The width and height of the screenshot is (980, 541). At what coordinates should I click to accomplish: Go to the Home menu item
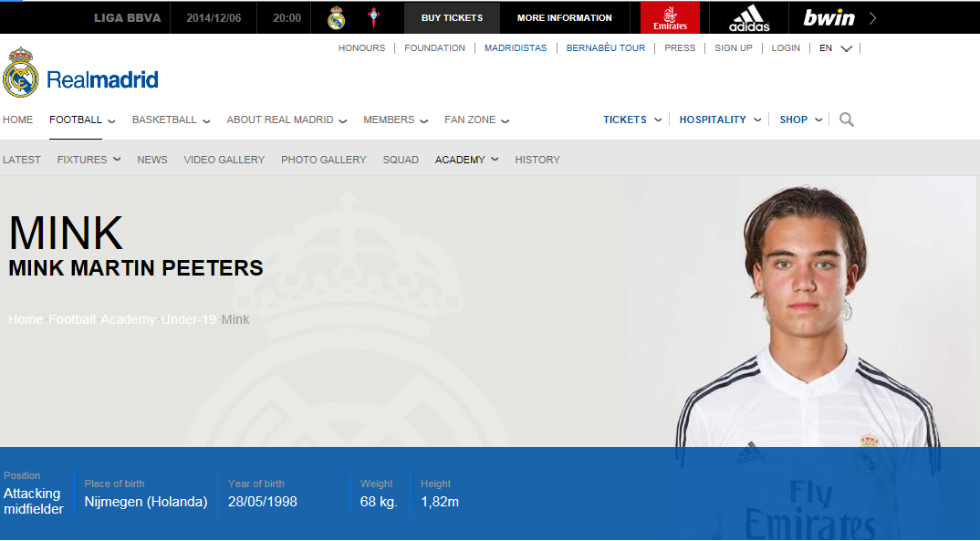17,120
